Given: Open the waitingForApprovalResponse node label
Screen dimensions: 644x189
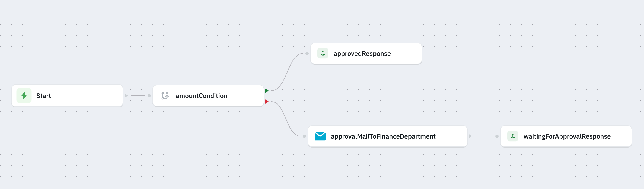Looking at the screenshot, I should point(567,136).
